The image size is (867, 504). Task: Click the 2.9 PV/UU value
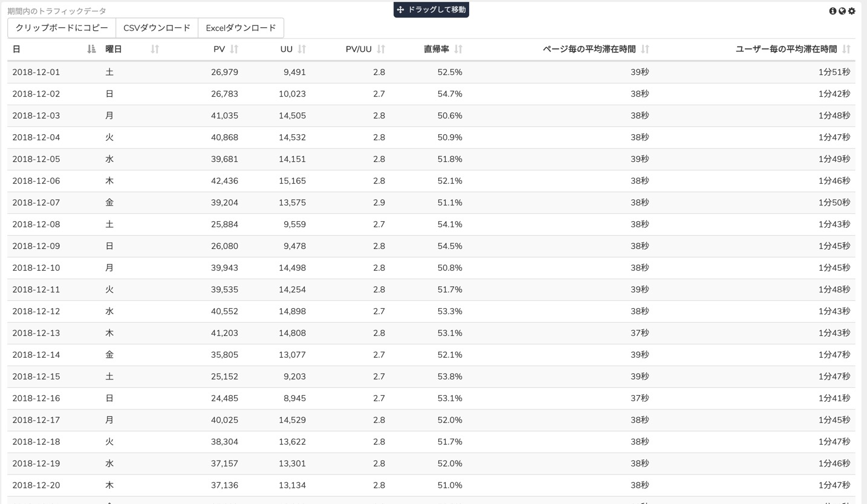(x=379, y=202)
